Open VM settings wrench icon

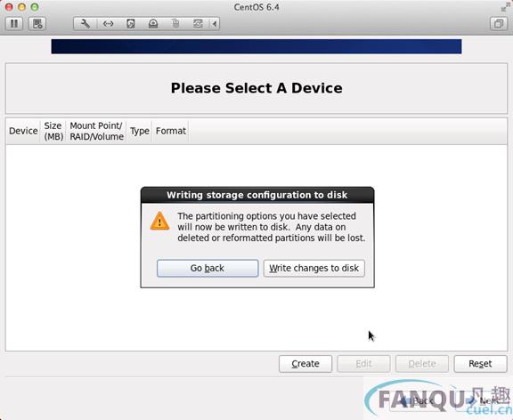tap(85, 23)
